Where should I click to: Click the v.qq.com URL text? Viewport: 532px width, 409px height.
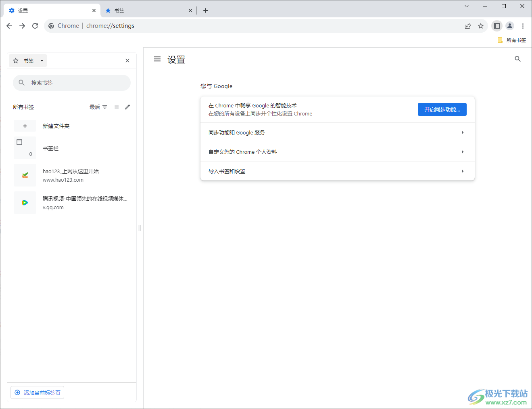tap(53, 208)
